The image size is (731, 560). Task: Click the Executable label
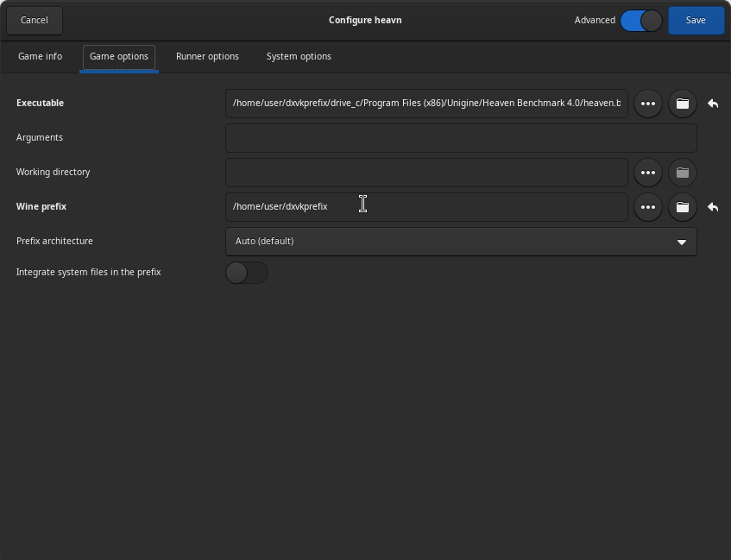coord(40,103)
